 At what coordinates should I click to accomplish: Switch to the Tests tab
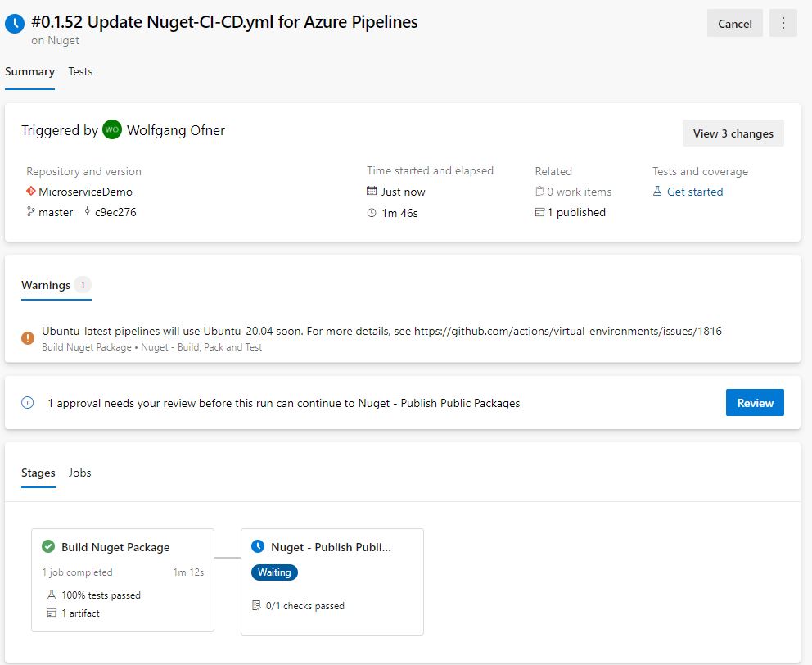80,71
